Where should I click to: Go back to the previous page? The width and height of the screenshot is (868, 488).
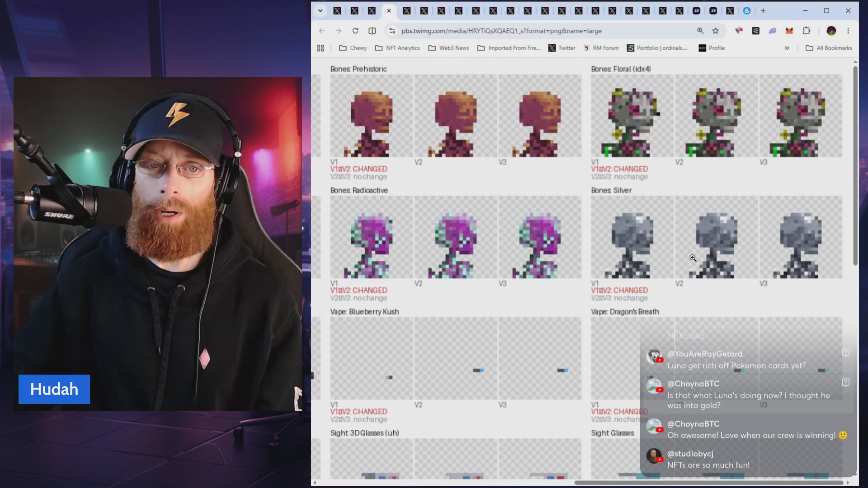[x=322, y=31]
